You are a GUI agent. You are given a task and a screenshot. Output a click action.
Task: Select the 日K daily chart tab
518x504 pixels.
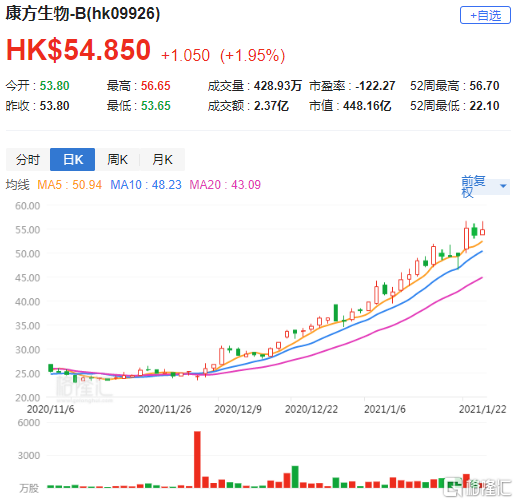[73, 159]
